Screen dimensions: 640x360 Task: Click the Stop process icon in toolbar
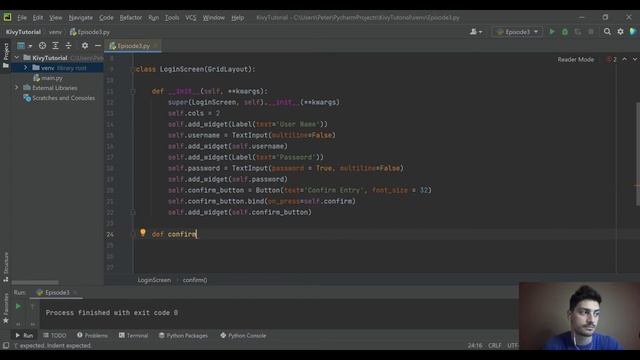[x=591, y=32]
